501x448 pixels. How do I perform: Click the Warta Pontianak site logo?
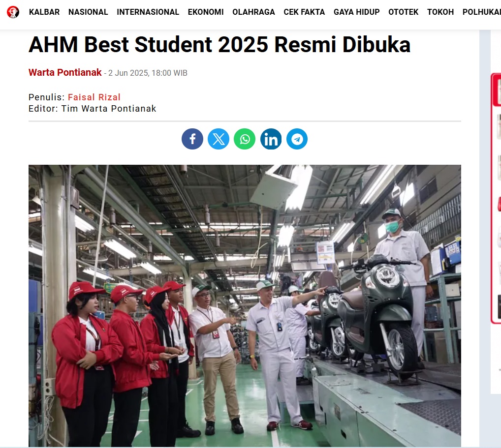coord(13,12)
